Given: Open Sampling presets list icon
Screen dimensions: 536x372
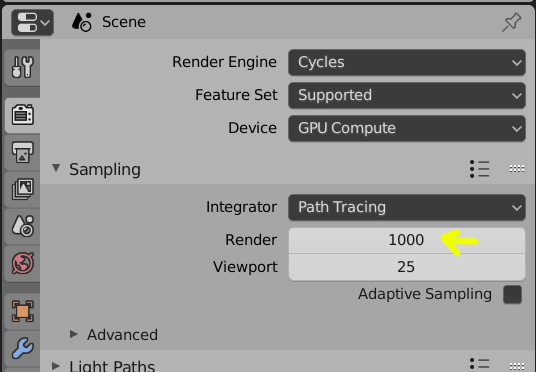Looking at the screenshot, I should (479, 169).
